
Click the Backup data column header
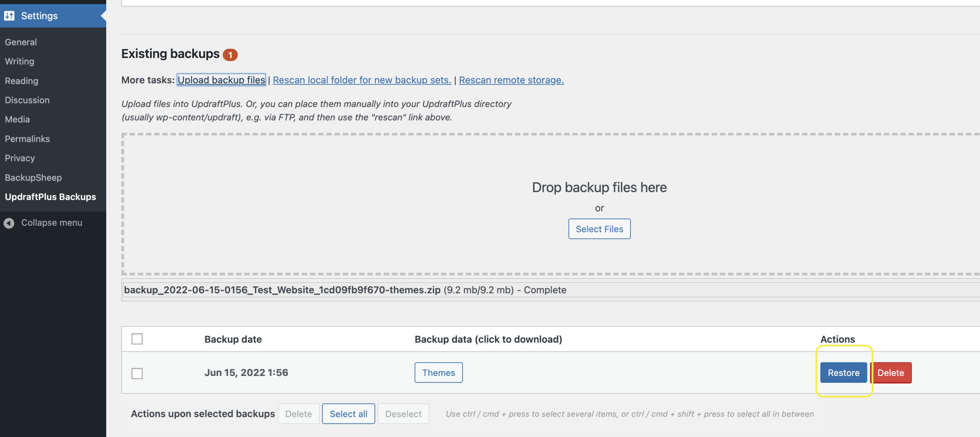tap(489, 339)
